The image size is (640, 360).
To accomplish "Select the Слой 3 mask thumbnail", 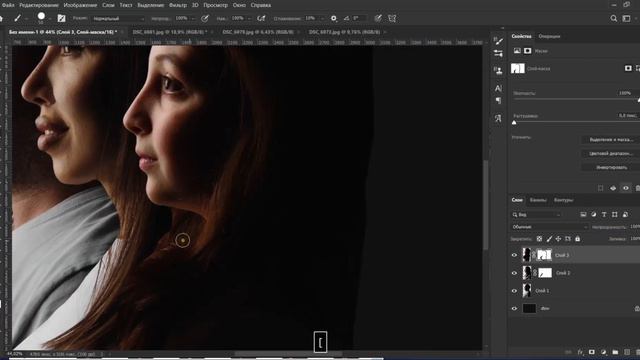I will click(x=544, y=255).
